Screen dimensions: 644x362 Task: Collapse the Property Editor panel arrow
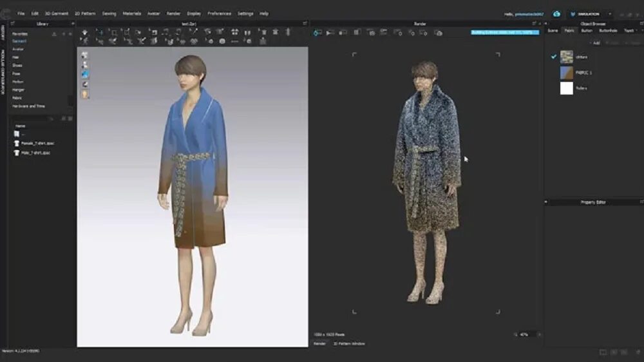coord(546,202)
